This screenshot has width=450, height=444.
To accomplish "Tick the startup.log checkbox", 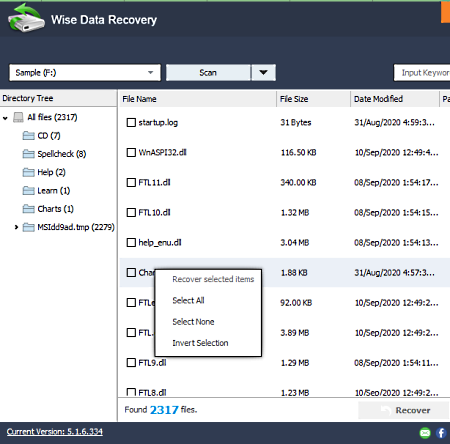I will point(131,122).
